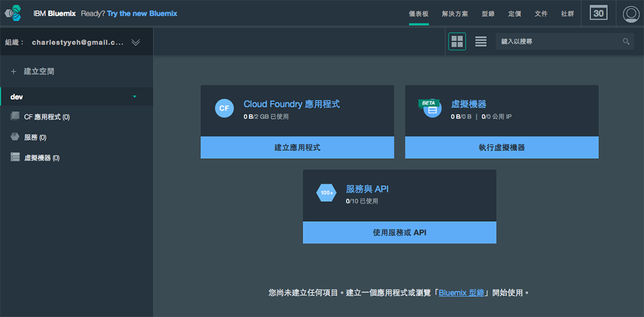The width and height of the screenshot is (644, 317).
Task: Click the 鍵入以搜尋 search field
Action: coord(564,41)
